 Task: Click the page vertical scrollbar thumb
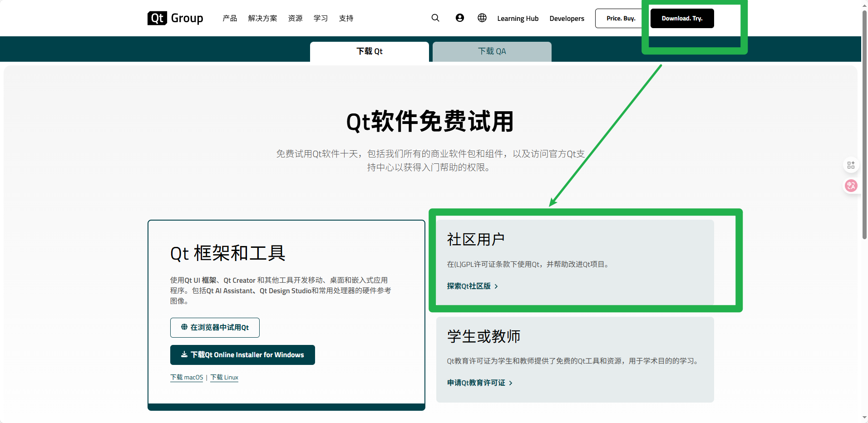[x=864, y=125]
